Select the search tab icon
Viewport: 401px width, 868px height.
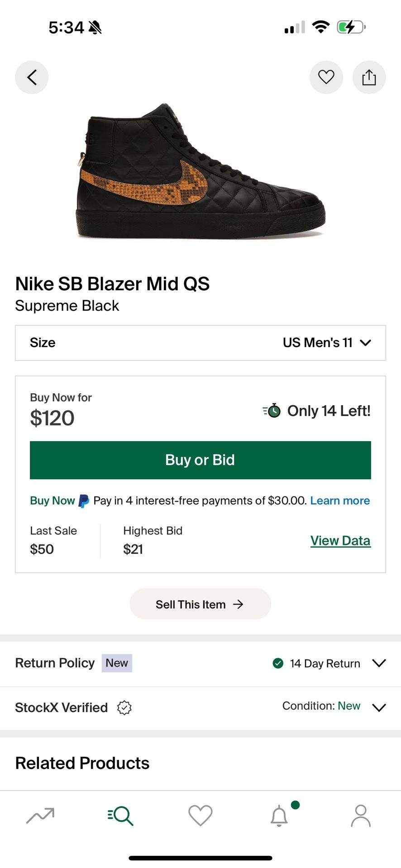[x=120, y=816]
